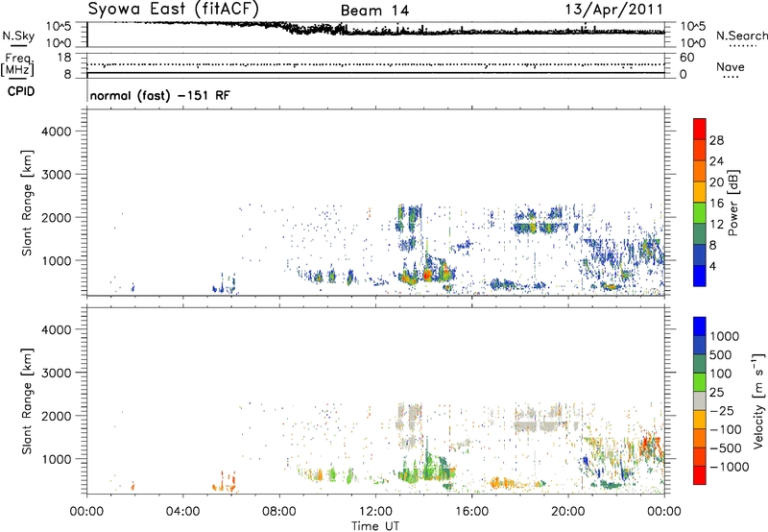The image size is (768, 532).
Task: Pick the red bottom segment of velocity colorbar
Action: (x=700, y=475)
